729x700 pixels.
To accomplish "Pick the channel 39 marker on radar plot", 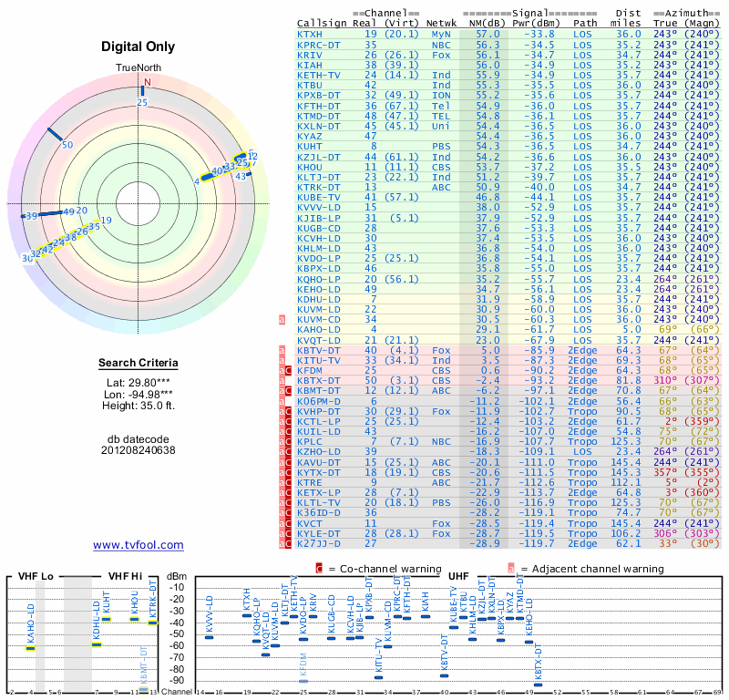I will [31, 216].
